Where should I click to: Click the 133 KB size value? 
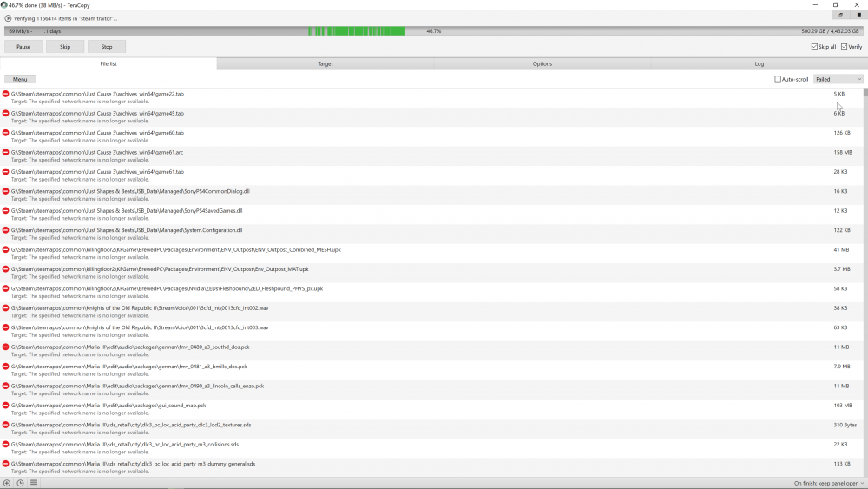pos(841,464)
